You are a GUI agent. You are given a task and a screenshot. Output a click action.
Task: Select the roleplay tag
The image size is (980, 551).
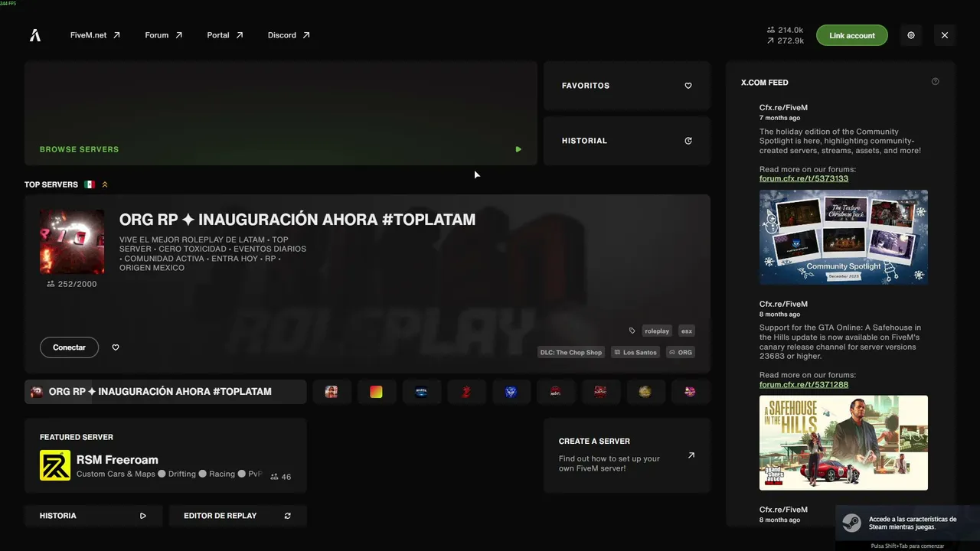(657, 331)
